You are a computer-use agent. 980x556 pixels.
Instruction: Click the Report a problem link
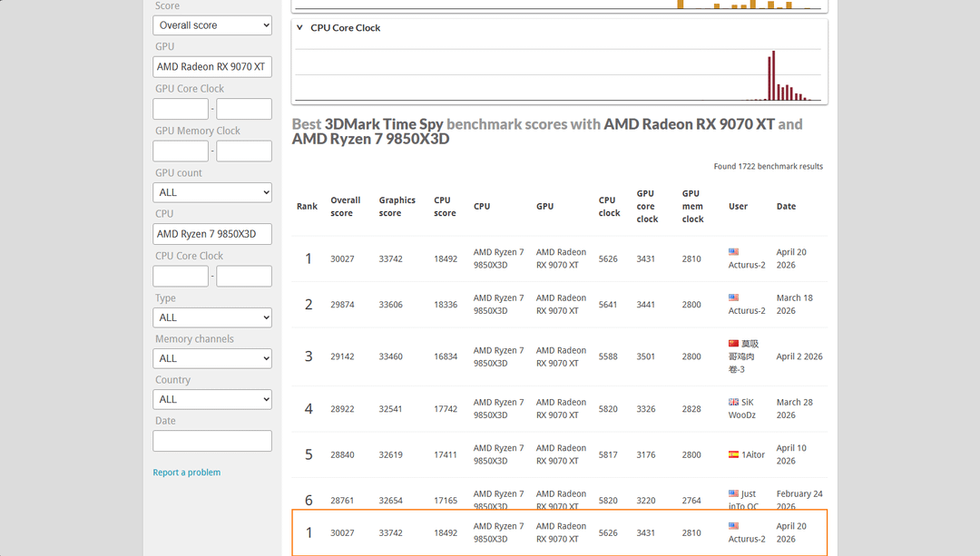[x=187, y=473]
